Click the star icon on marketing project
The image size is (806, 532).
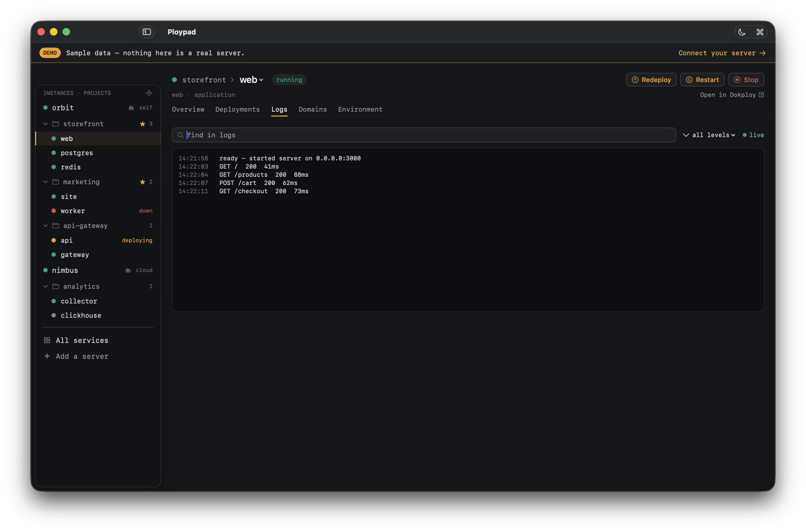[143, 182]
